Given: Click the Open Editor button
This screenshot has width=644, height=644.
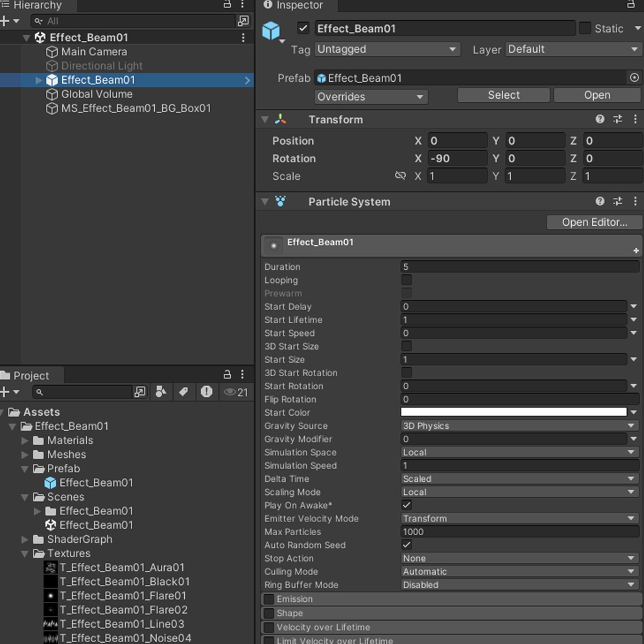Looking at the screenshot, I should click(593, 222).
